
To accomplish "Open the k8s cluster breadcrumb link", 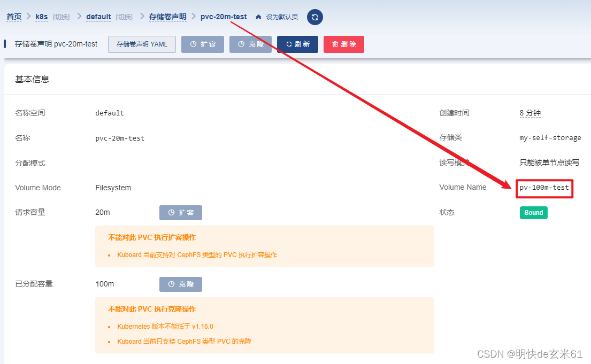I will click(42, 17).
